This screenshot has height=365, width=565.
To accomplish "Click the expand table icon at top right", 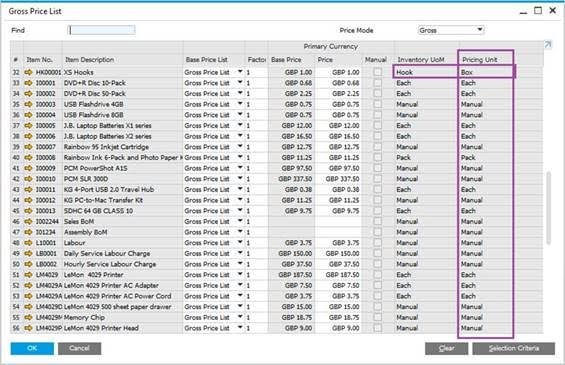I will coord(548,45).
